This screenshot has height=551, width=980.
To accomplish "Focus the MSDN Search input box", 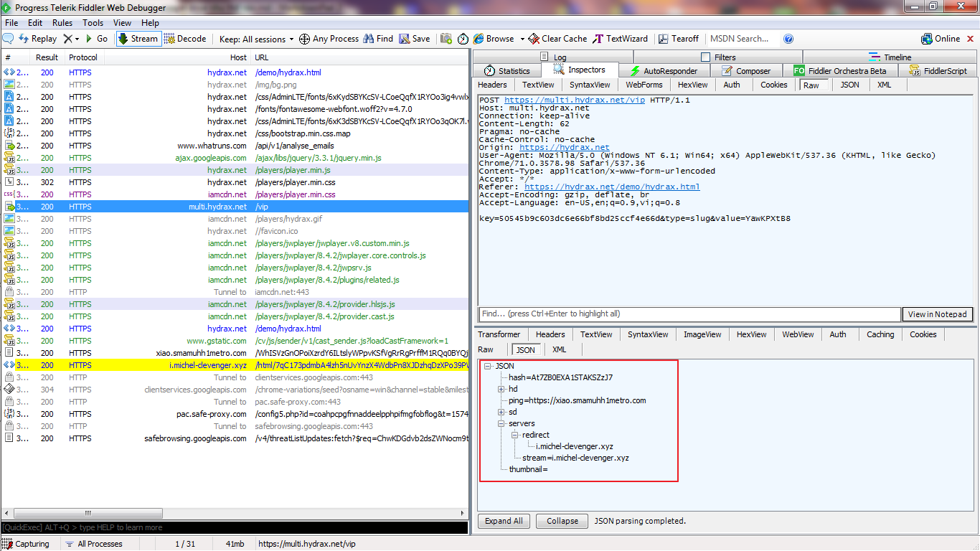I will (742, 39).
